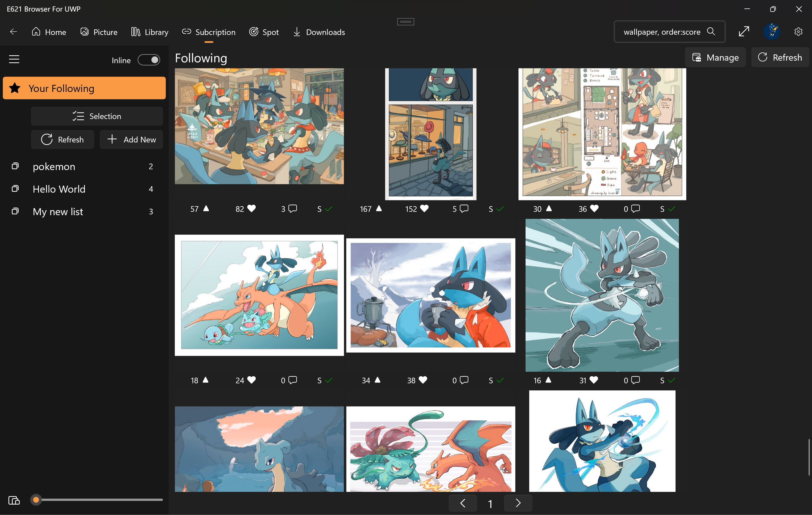Click icon beside Hello World list

(15, 189)
